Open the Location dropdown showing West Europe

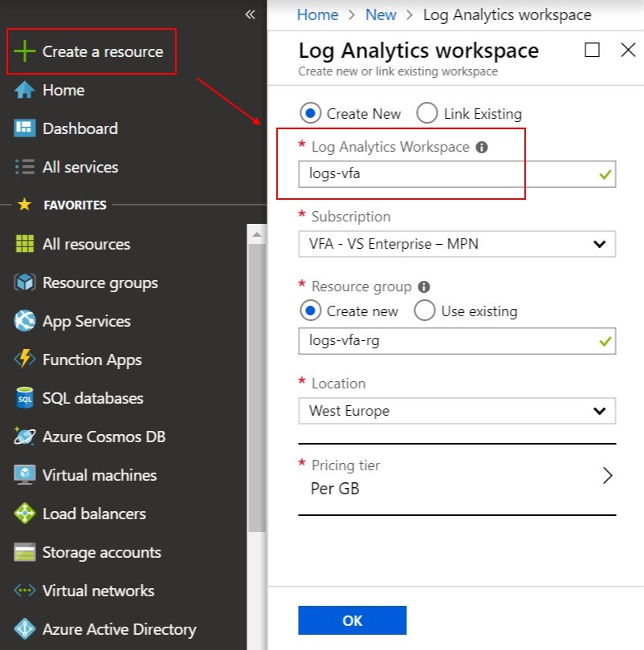click(457, 411)
